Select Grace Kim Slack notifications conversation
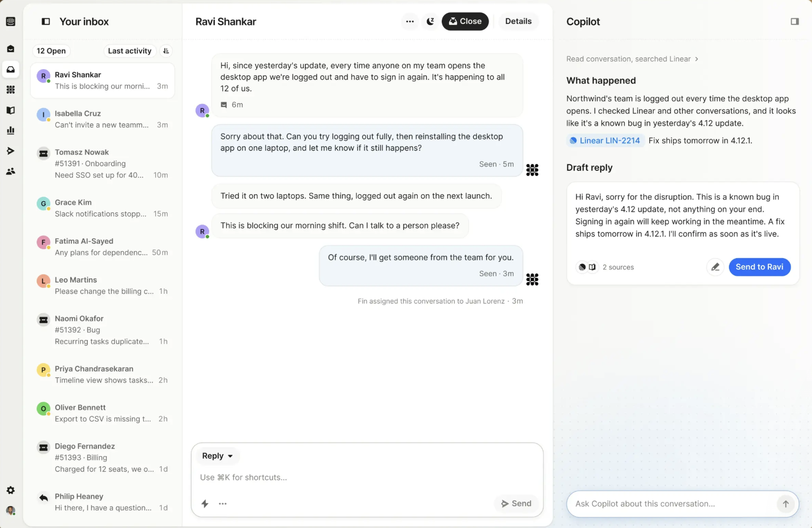The height and width of the screenshot is (528, 812). [x=103, y=208]
